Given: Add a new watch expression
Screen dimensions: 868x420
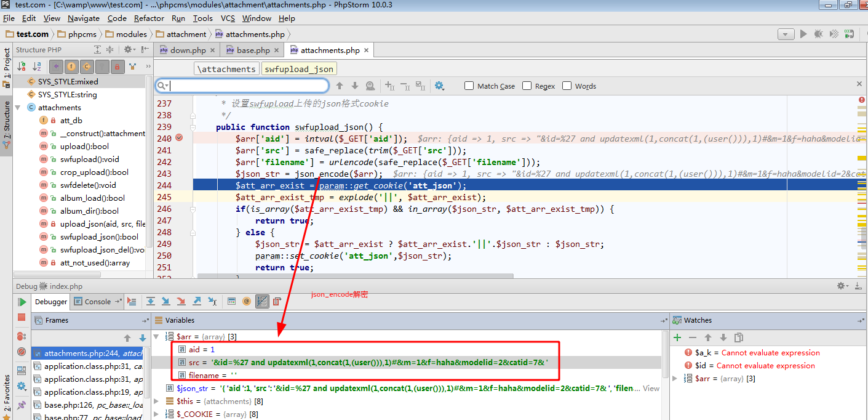Looking at the screenshot, I should click(x=677, y=337).
